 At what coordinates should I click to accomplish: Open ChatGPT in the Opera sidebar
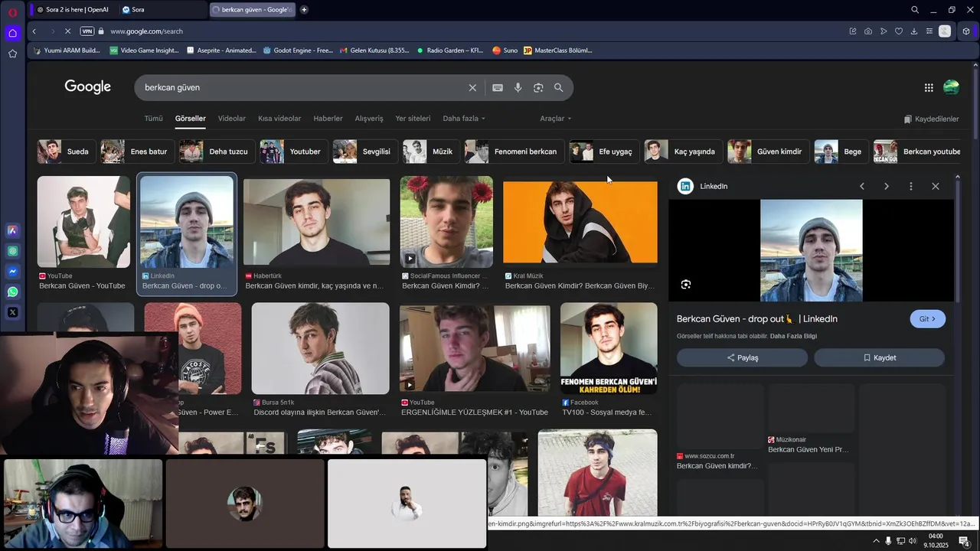click(13, 251)
